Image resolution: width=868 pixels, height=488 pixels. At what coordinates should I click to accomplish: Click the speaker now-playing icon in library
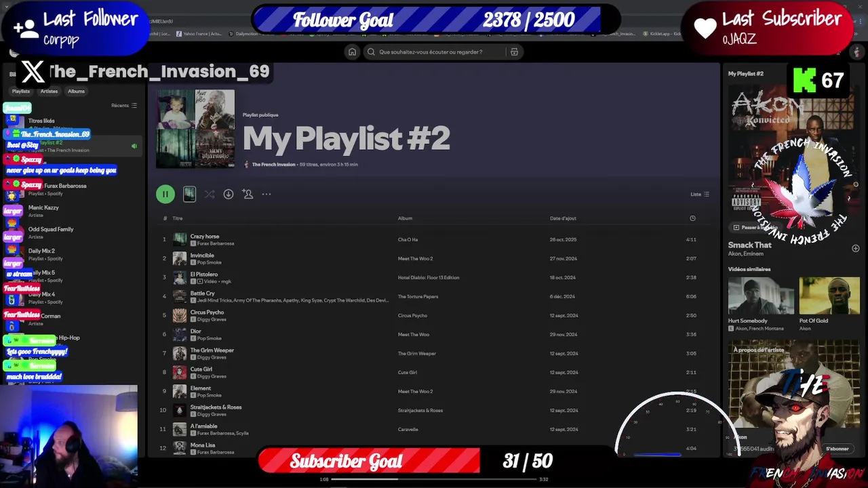click(134, 146)
